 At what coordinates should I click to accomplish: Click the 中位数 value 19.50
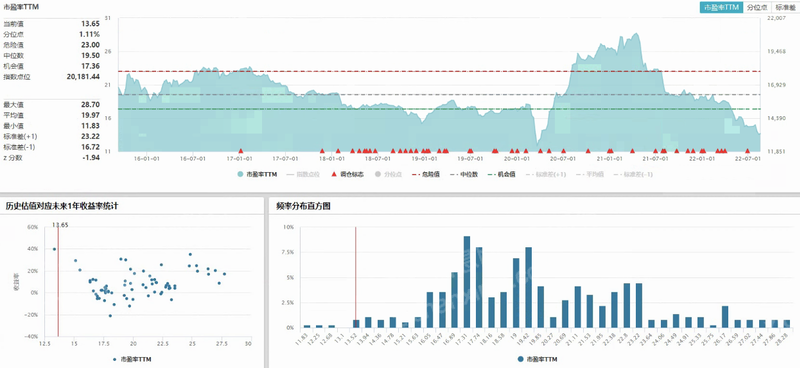coord(90,56)
